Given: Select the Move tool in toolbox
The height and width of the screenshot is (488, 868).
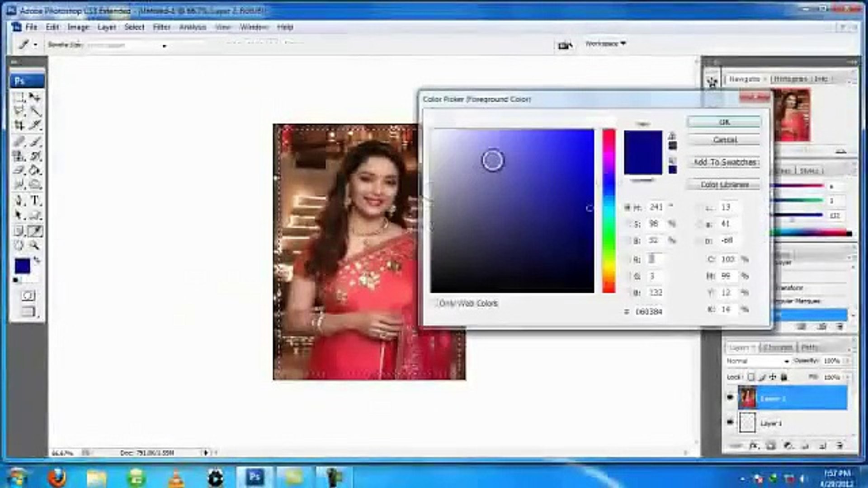Looking at the screenshot, I should [35, 97].
